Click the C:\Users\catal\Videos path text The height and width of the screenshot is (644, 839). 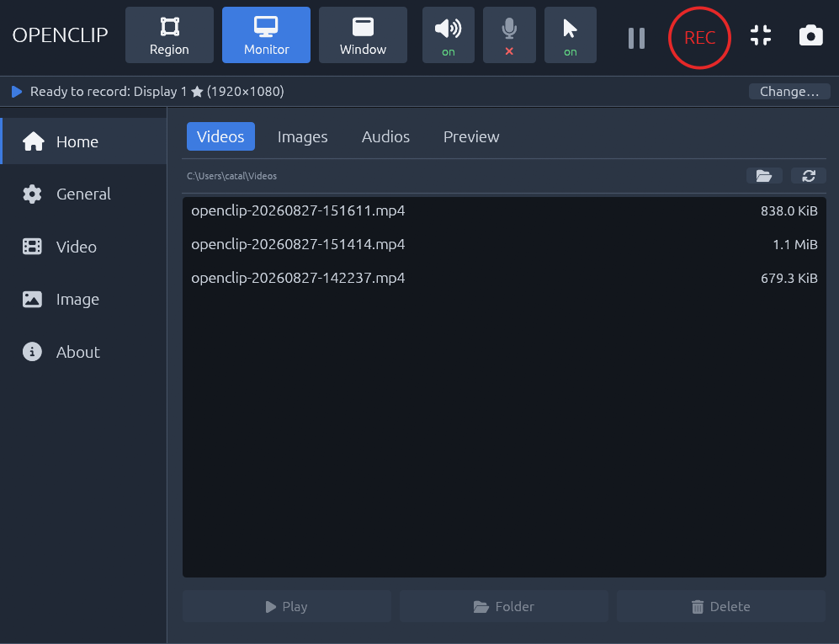(231, 176)
